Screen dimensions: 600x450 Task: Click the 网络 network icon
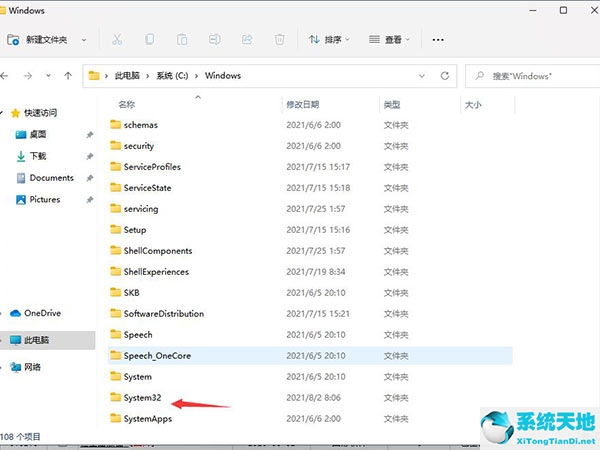[16, 367]
